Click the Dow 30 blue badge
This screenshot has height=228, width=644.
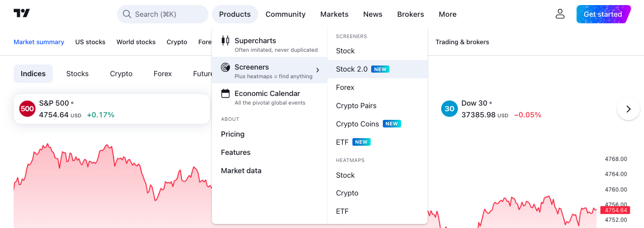click(x=449, y=109)
